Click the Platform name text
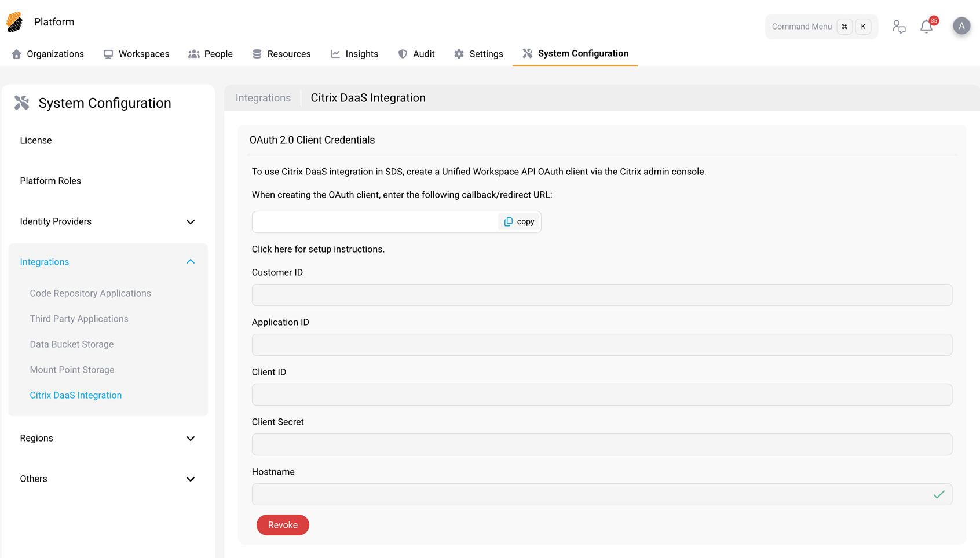This screenshot has height=558, width=980. (54, 22)
